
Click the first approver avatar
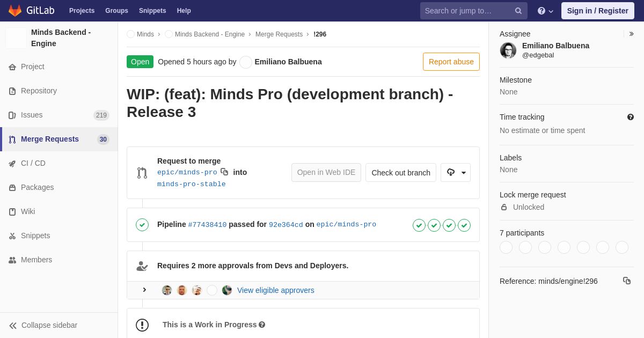(x=167, y=290)
